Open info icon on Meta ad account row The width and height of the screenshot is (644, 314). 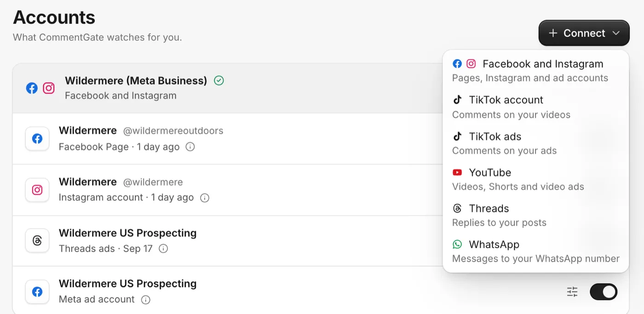click(146, 300)
